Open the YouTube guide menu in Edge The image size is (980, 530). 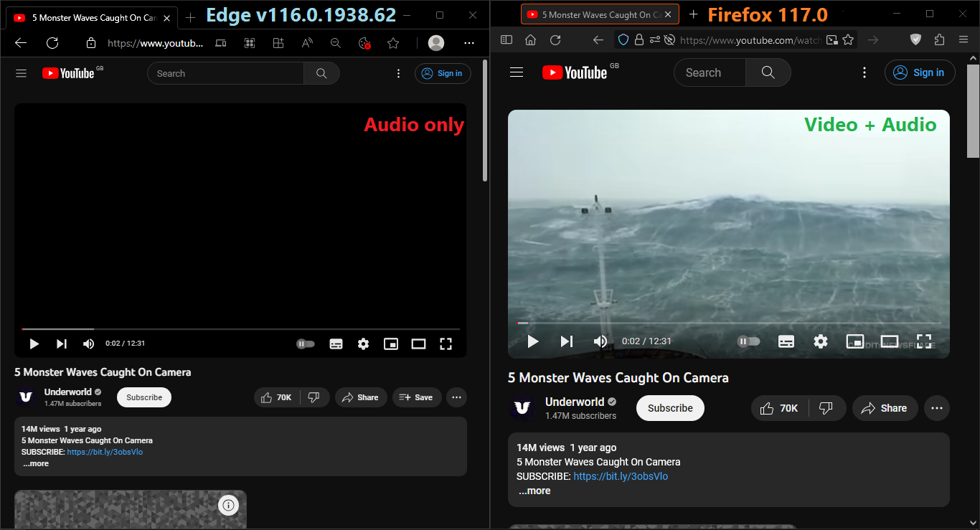tap(22, 73)
